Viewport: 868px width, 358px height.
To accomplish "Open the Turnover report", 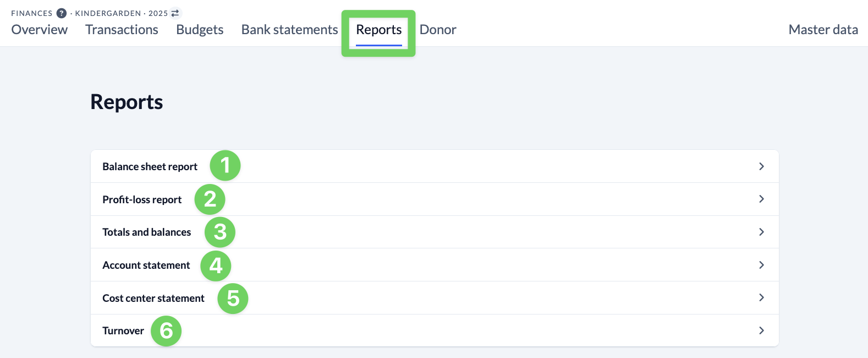I will point(123,331).
